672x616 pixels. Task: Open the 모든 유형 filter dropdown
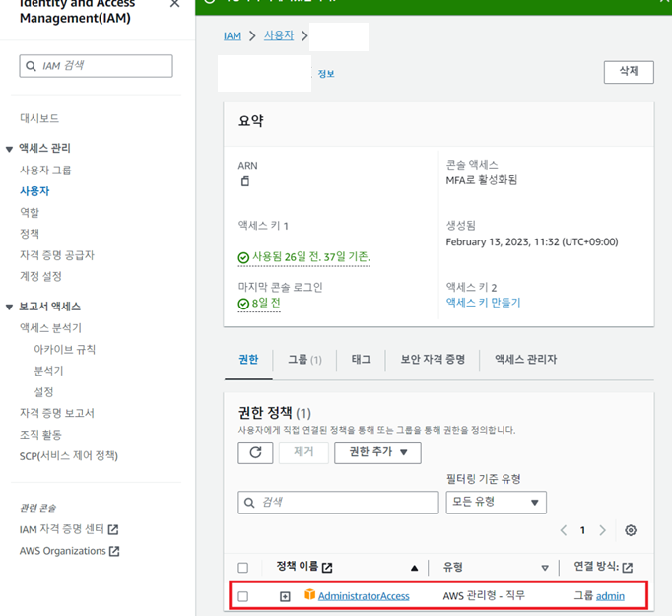coord(497,503)
